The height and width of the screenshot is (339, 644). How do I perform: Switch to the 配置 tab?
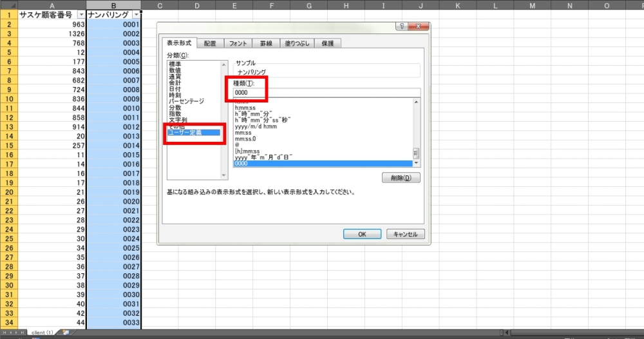(x=210, y=44)
